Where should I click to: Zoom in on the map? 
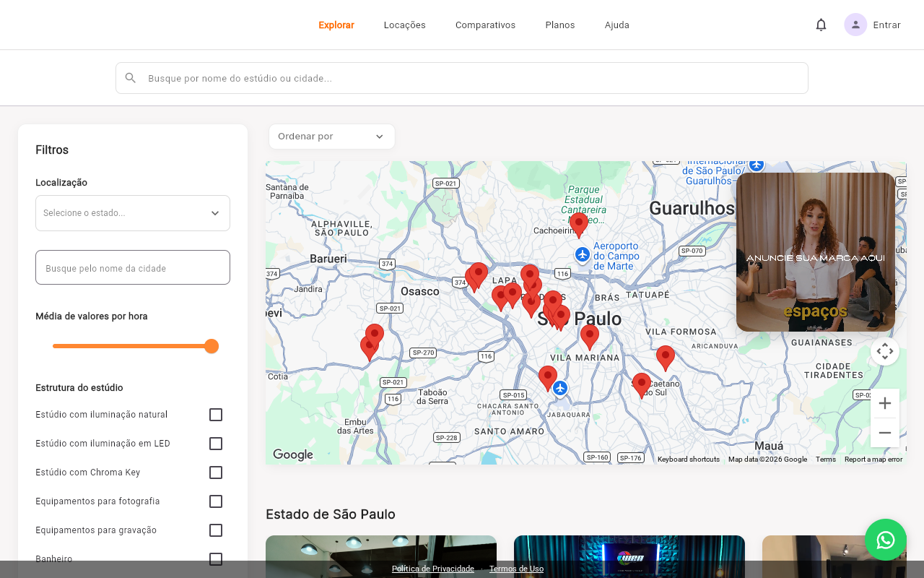[x=885, y=403]
